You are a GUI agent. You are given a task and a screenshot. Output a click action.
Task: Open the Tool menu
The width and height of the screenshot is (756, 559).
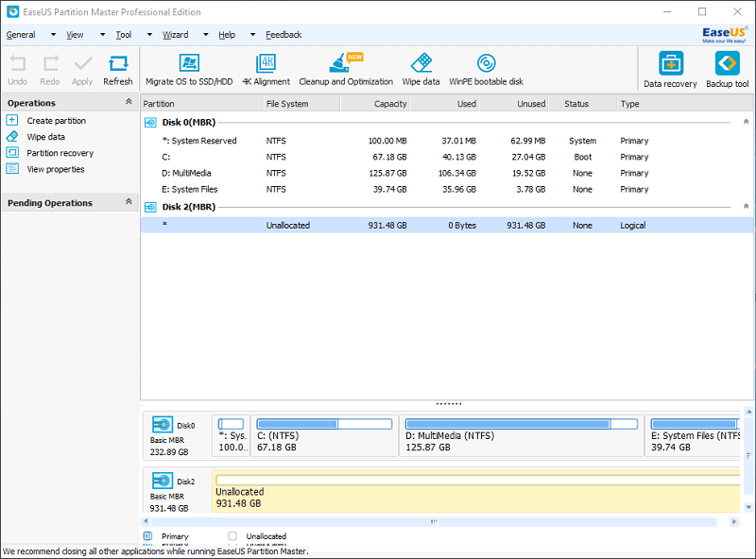(124, 35)
